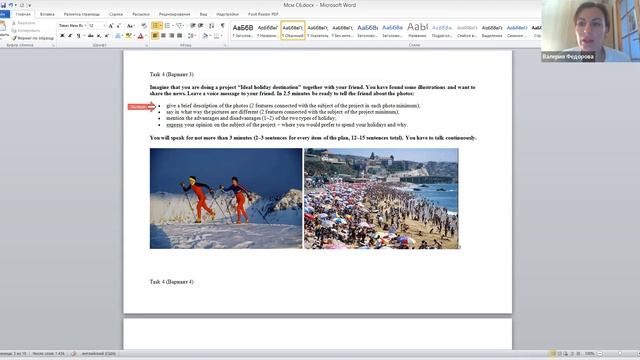Increase paragraph indent

pyautogui.click(x=201, y=26)
